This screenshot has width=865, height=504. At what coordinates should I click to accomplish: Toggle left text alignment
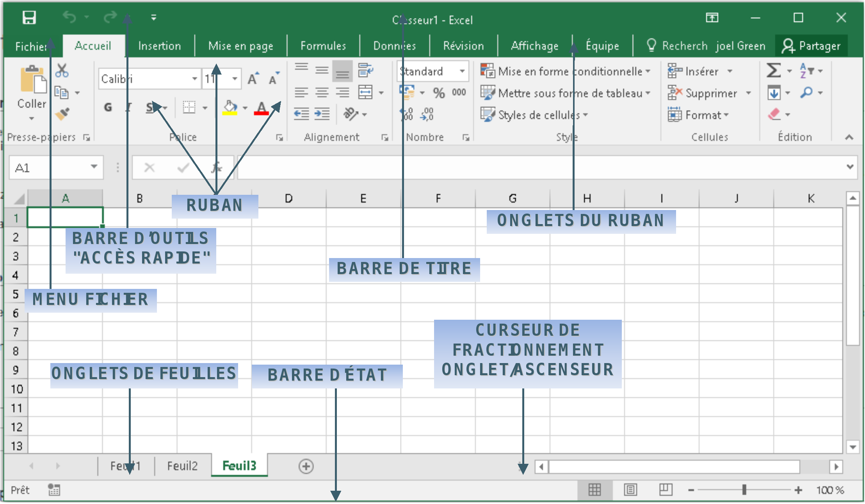tap(301, 93)
